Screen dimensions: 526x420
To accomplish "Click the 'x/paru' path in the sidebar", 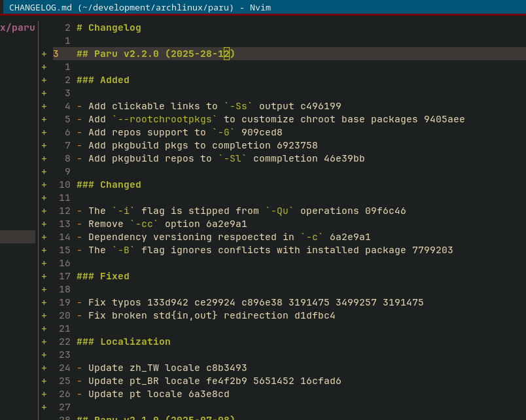I will 18,27.
